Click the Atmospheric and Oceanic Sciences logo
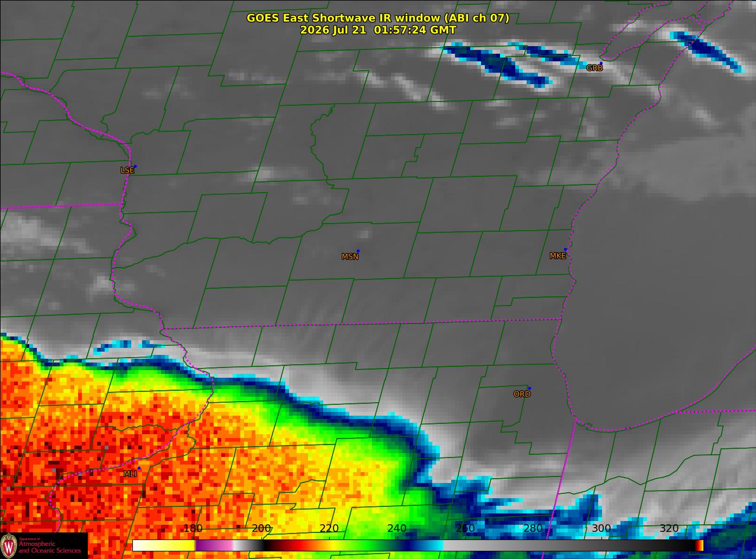The width and height of the screenshot is (756, 559). click(44, 545)
